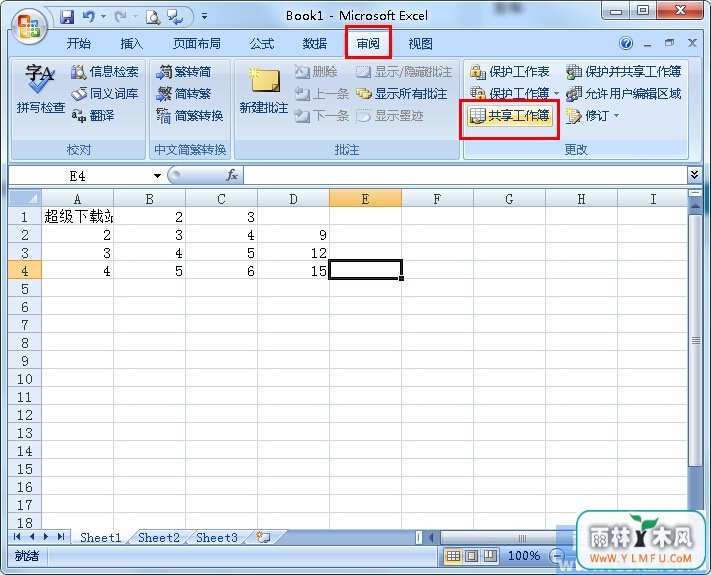Switch to Sheet2 tab

159,538
